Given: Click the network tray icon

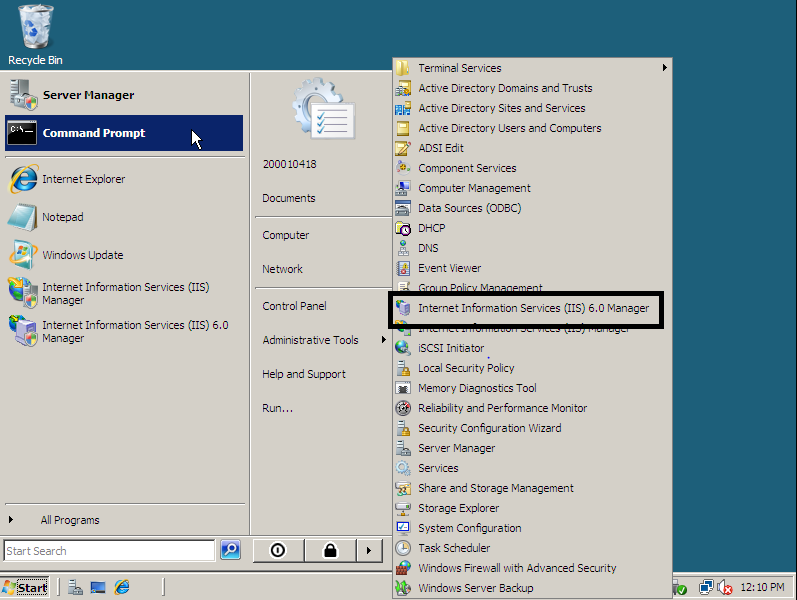Looking at the screenshot, I should [706, 588].
